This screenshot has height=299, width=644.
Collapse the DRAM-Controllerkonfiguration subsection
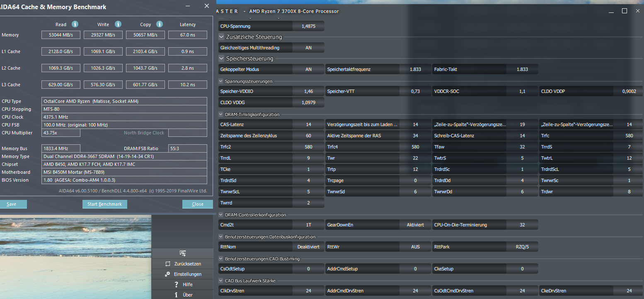(x=221, y=215)
